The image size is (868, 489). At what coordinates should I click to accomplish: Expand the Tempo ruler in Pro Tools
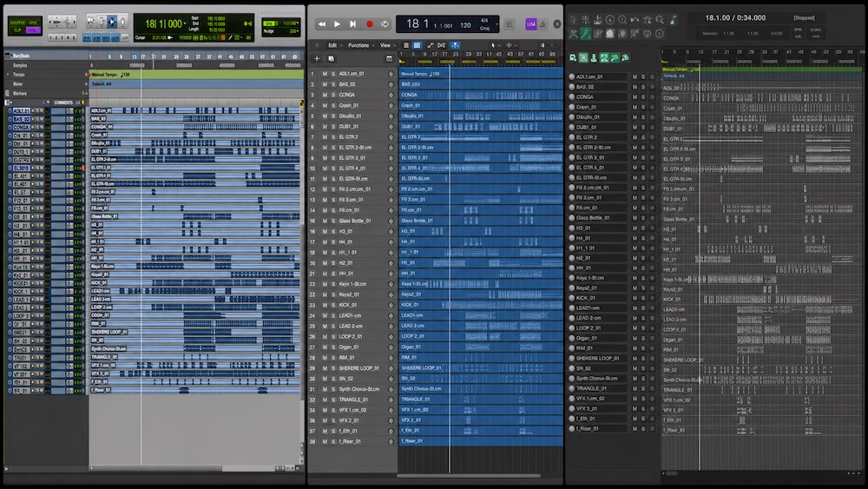pyautogui.click(x=8, y=74)
